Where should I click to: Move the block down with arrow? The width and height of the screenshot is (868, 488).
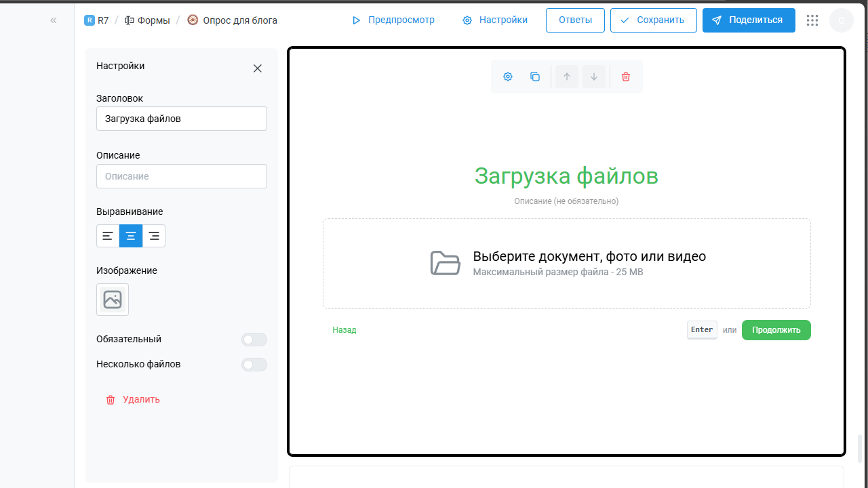pyautogui.click(x=594, y=77)
